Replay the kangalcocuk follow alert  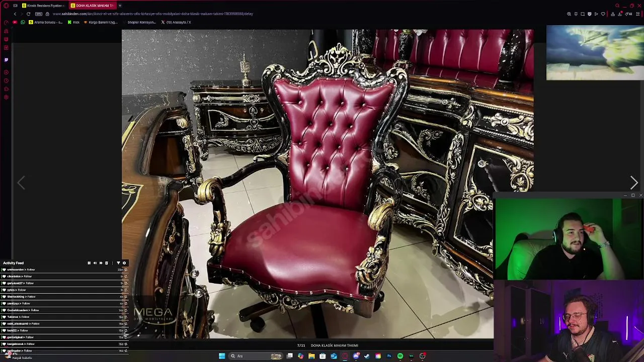(126, 344)
